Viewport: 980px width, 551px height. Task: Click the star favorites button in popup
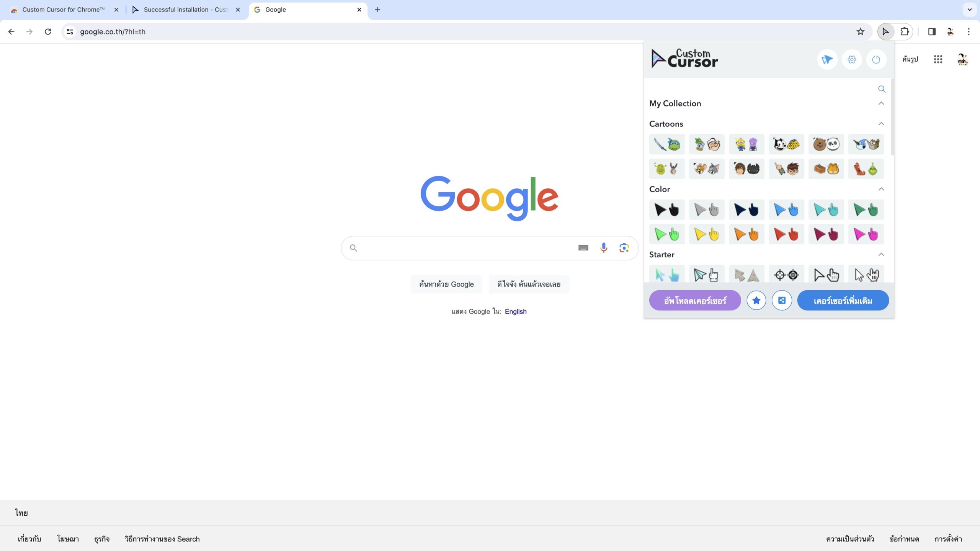756,300
